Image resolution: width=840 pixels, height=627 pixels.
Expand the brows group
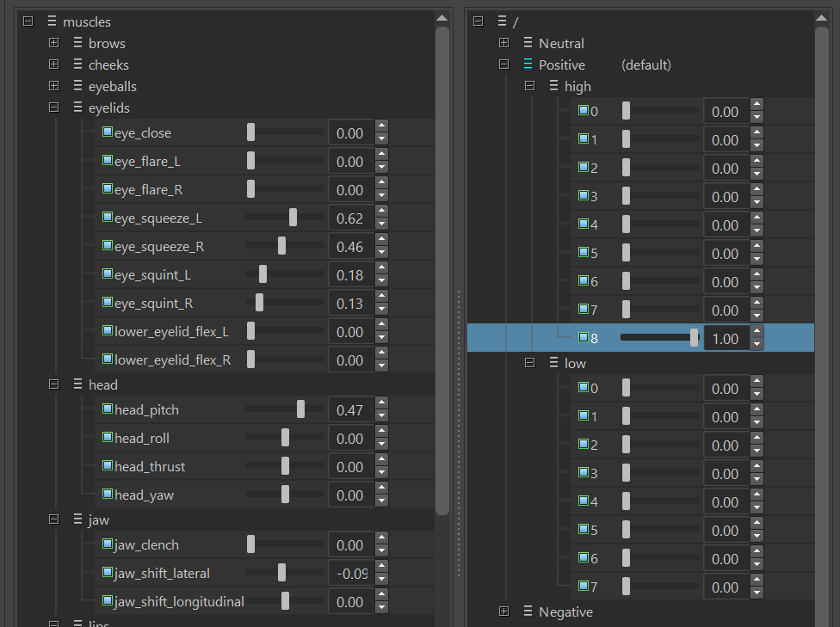coord(53,43)
